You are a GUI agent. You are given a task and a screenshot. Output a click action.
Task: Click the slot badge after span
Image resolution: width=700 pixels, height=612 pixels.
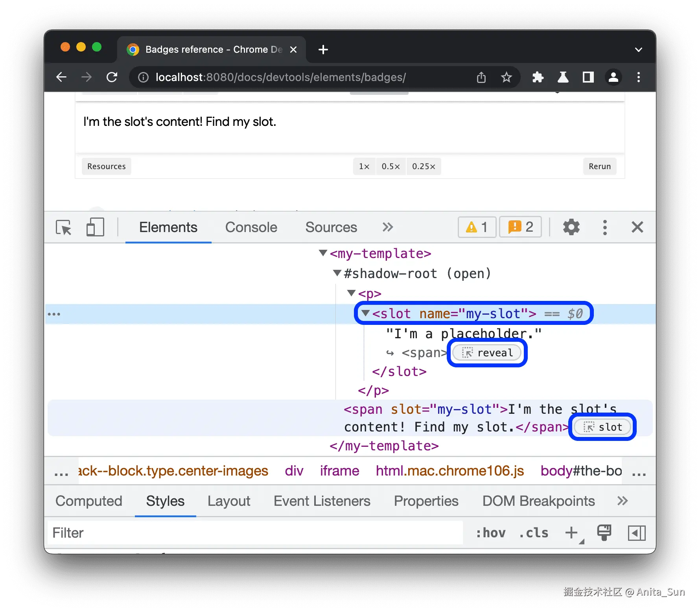pos(602,427)
